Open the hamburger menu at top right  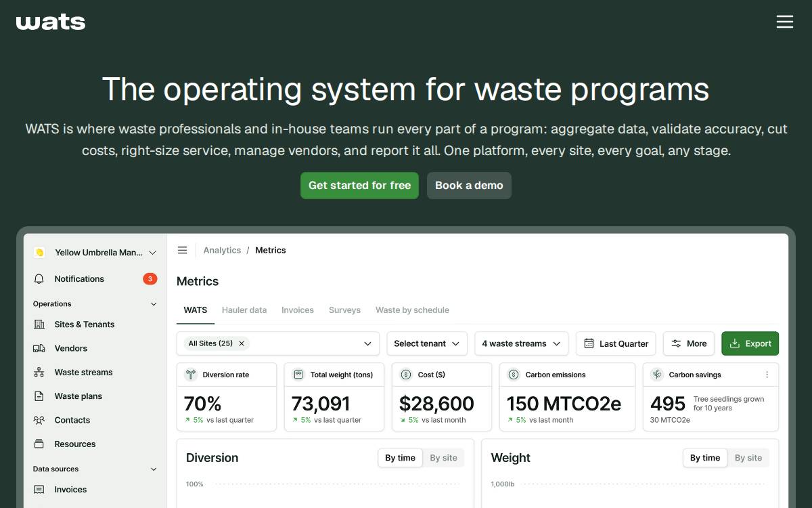click(784, 22)
